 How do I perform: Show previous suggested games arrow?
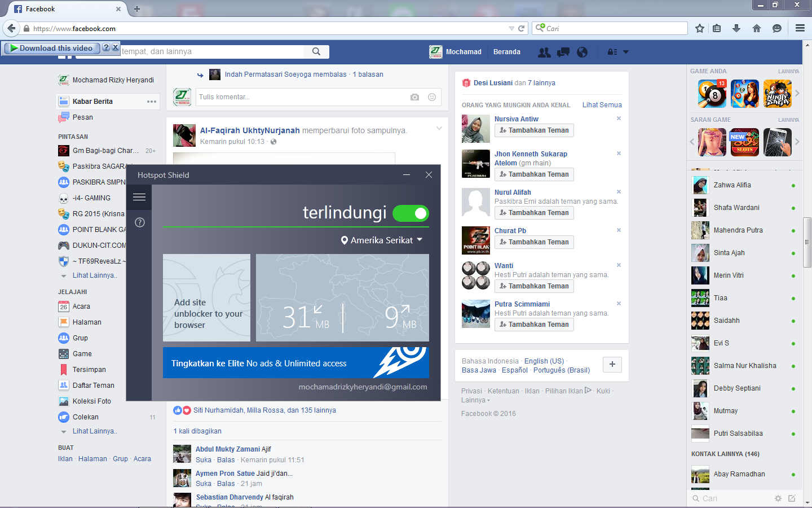tap(692, 142)
